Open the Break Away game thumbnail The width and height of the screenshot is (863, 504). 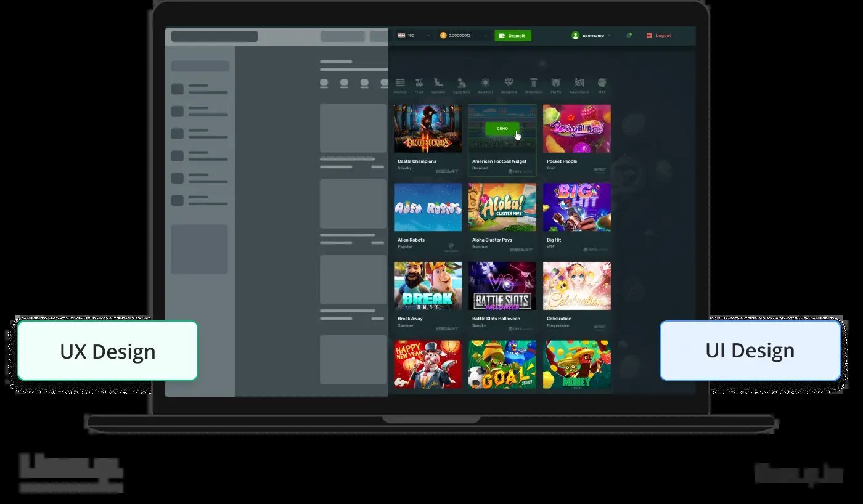pyautogui.click(x=428, y=286)
